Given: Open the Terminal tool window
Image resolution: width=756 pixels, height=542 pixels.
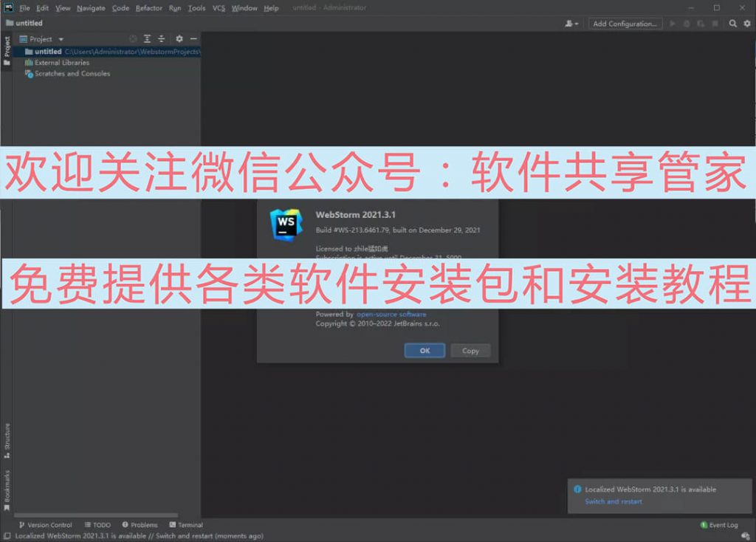Looking at the screenshot, I should [186, 524].
